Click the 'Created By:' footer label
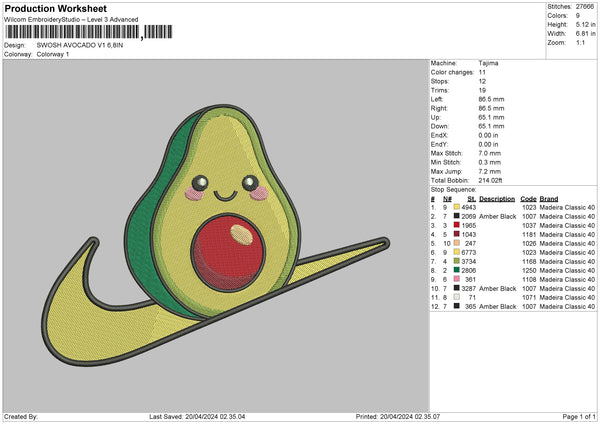The image size is (600, 424). tap(21, 416)
